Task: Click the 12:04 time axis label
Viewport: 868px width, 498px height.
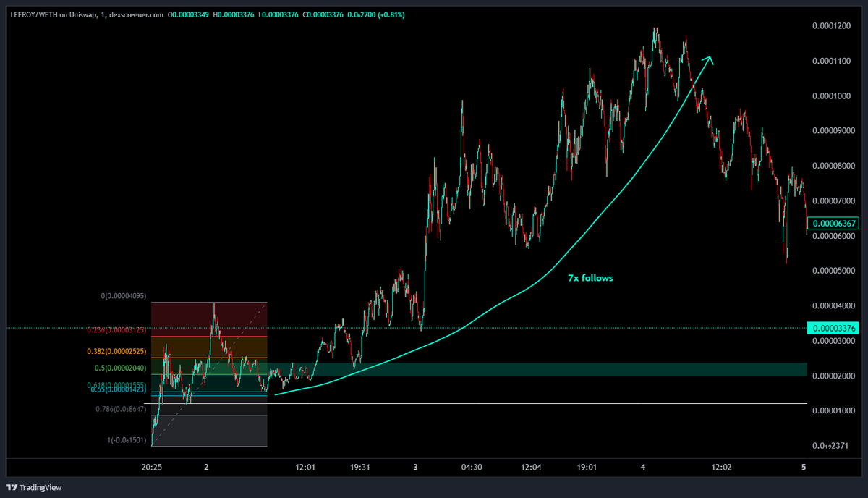Action: pyautogui.click(x=531, y=468)
